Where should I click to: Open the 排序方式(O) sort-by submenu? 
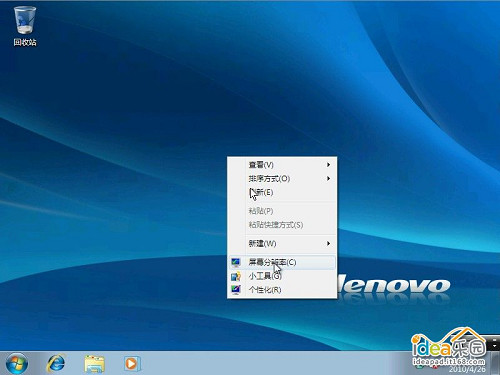(282, 179)
